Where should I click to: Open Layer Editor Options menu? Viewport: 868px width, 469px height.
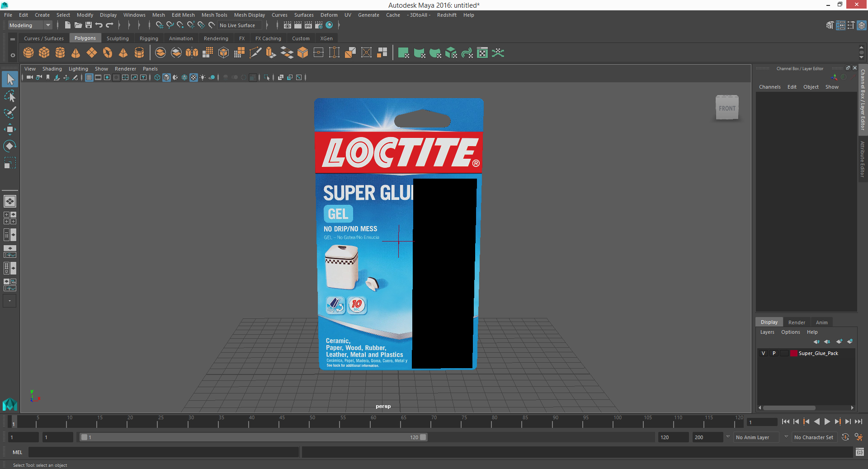pos(790,332)
